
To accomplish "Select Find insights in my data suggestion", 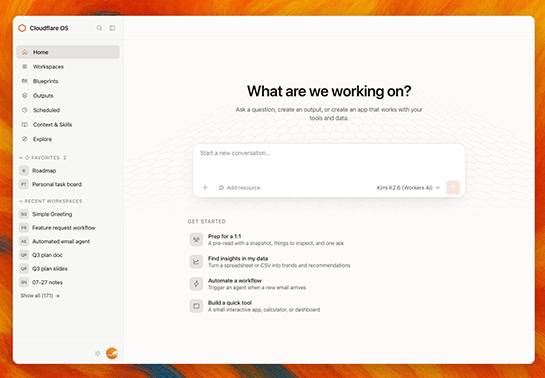I will point(270,262).
